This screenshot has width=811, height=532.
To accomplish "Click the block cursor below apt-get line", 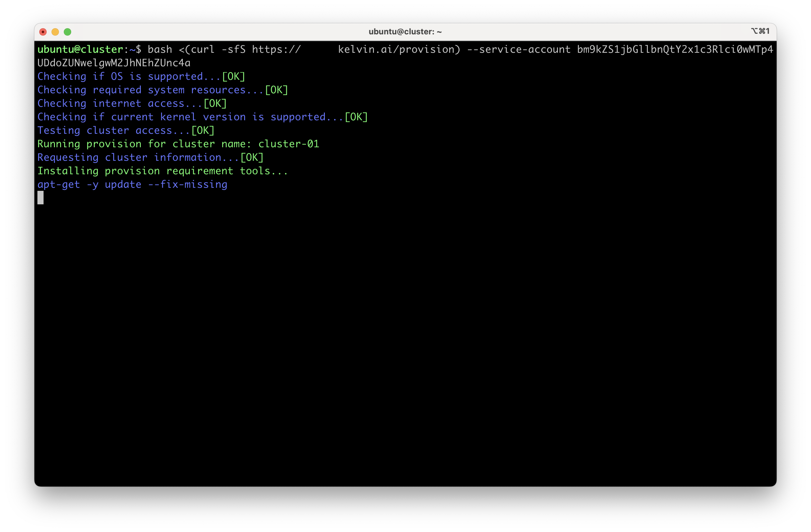I will pos(40,198).
